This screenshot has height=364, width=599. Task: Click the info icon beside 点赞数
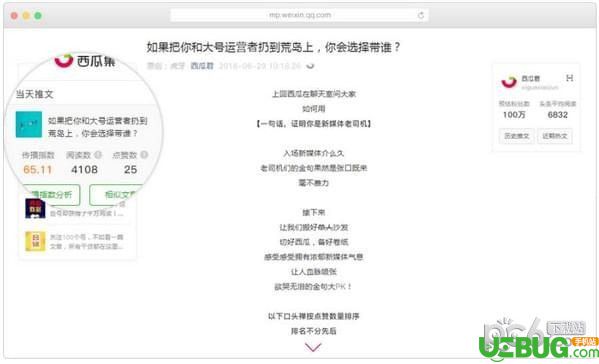pyautogui.click(x=144, y=155)
